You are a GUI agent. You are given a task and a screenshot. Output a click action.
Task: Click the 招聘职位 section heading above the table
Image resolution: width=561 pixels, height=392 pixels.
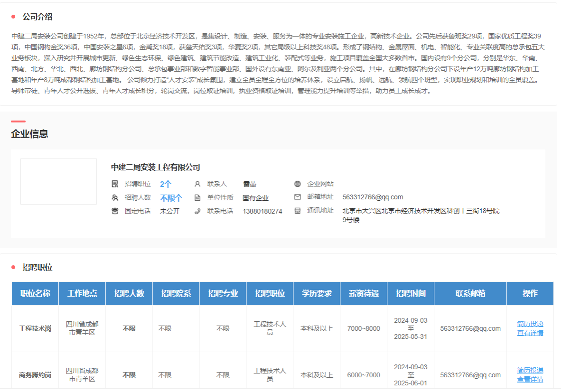pyautogui.click(x=37, y=268)
